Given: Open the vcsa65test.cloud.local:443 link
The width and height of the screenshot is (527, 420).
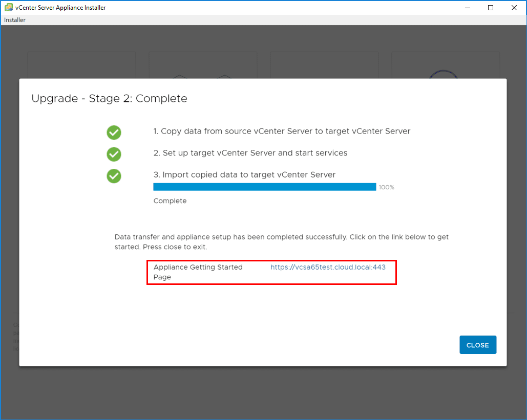Looking at the screenshot, I should point(328,267).
